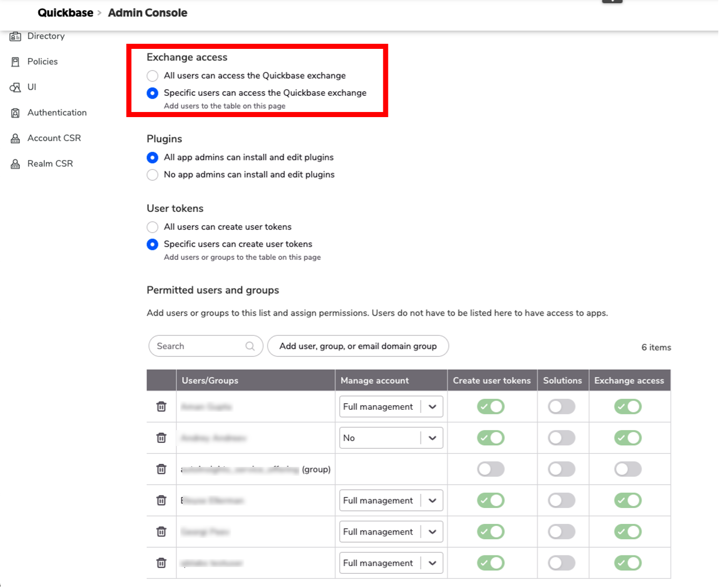This screenshot has width=721, height=588.
Task: Open Authentication in sidebar menu
Action: (57, 113)
